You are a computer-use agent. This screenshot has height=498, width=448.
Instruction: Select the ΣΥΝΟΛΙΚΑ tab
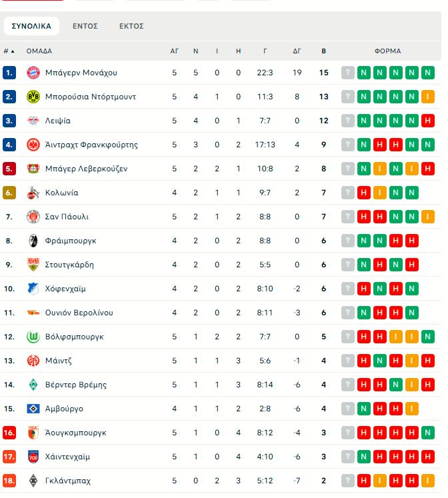click(31, 26)
